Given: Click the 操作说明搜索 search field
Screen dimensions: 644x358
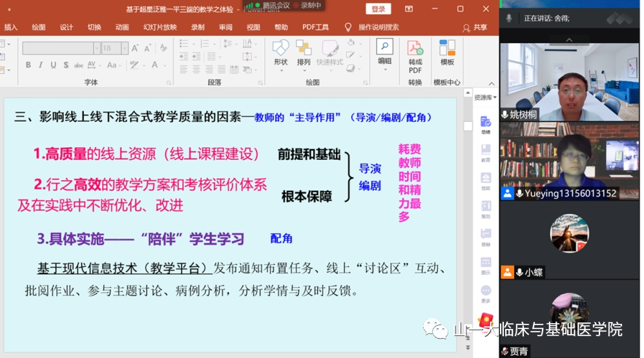Looking at the screenshot, I should coord(379,27).
